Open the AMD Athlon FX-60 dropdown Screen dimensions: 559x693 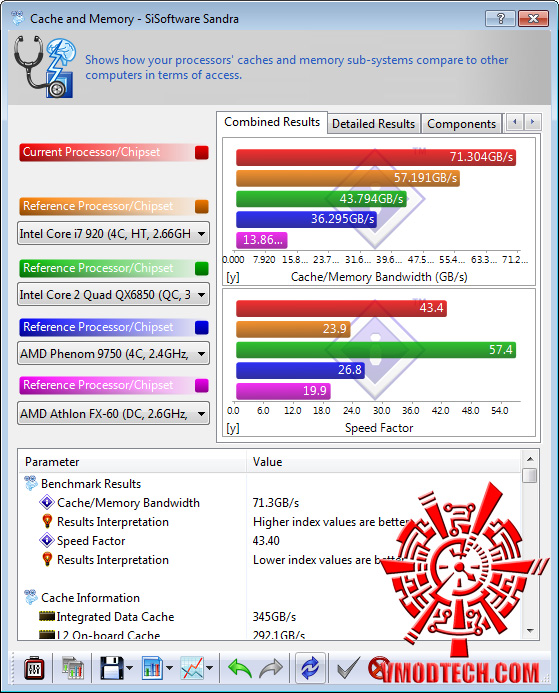(113, 414)
